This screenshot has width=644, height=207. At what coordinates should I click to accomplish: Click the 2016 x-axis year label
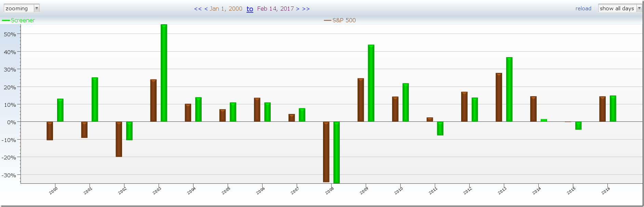[x=606, y=191]
